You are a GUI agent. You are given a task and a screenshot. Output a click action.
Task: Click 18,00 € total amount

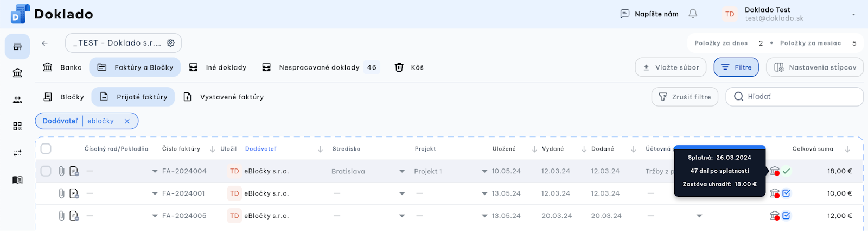pyautogui.click(x=840, y=171)
